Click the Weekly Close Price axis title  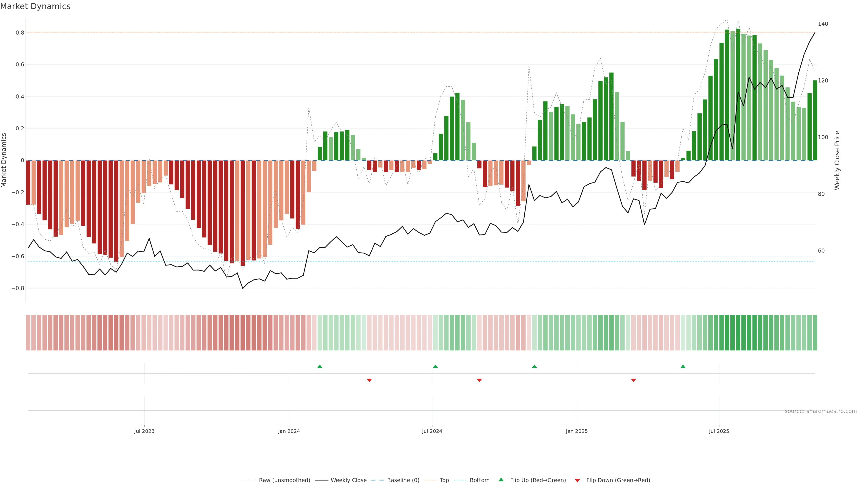[837, 160]
